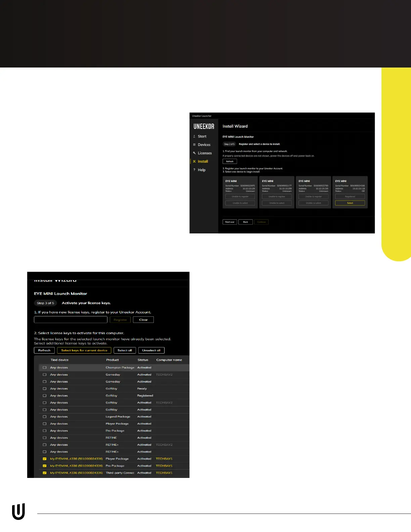
Task: Uncheck My EYEMINI Pro Package checkbox
Action: pyautogui.click(x=44, y=466)
